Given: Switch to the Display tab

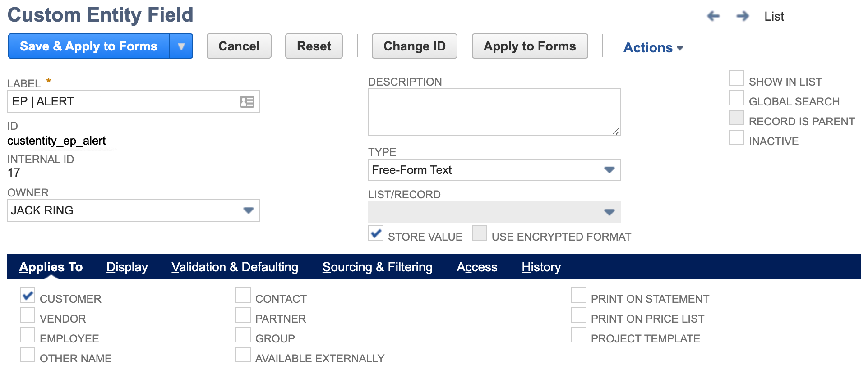Looking at the screenshot, I should (127, 267).
